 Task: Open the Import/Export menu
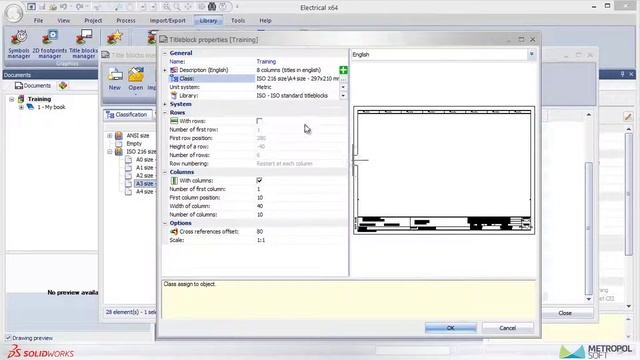point(167,20)
